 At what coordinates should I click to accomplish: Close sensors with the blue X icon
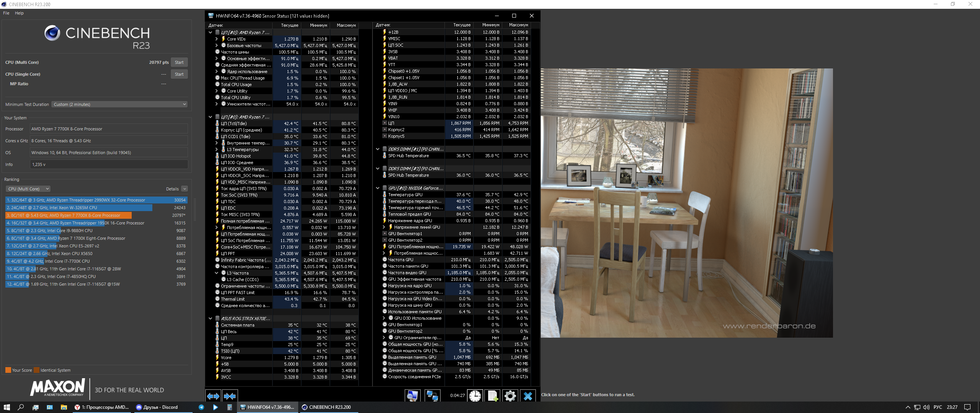(x=528, y=396)
